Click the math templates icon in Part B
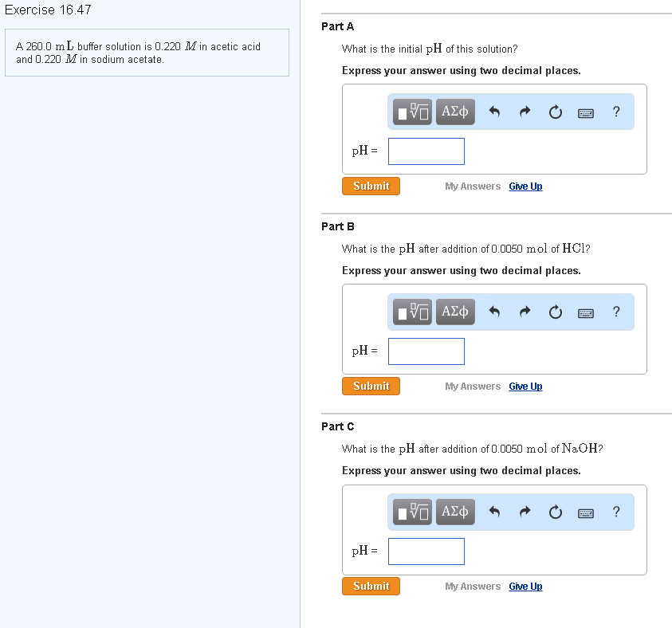Screen dimensions: 672x628 coord(413,312)
